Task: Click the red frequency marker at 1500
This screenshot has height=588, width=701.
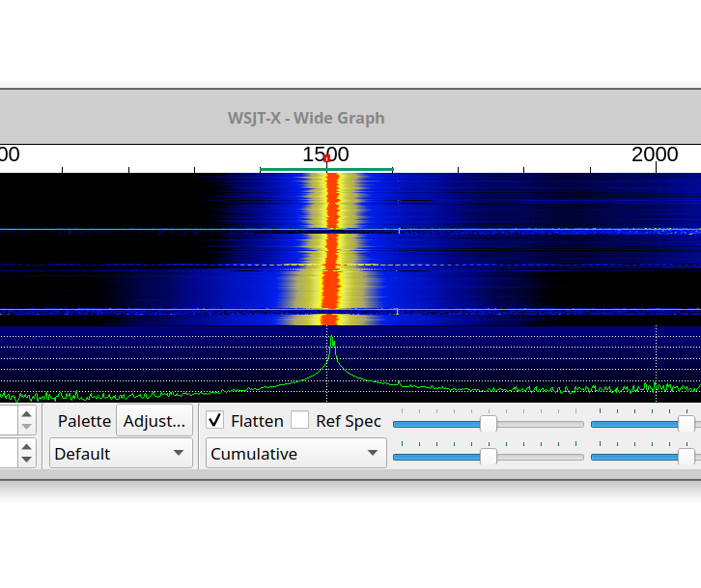Action: 326,158
